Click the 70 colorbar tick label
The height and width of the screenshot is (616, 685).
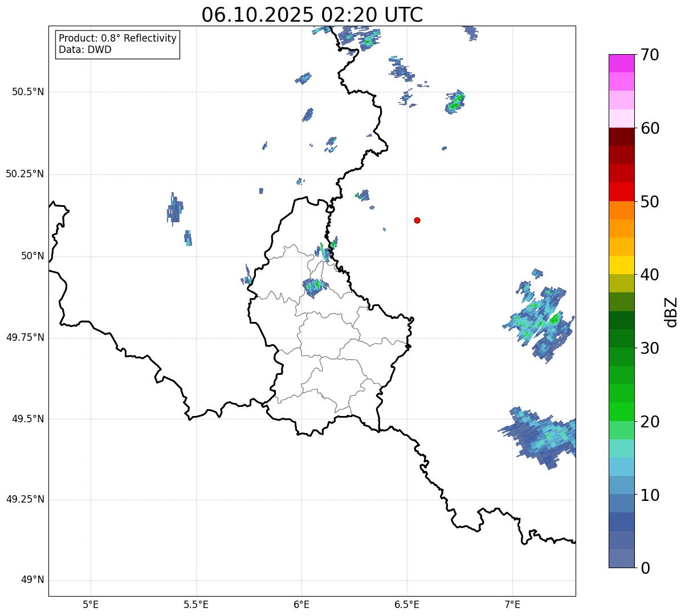point(650,55)
